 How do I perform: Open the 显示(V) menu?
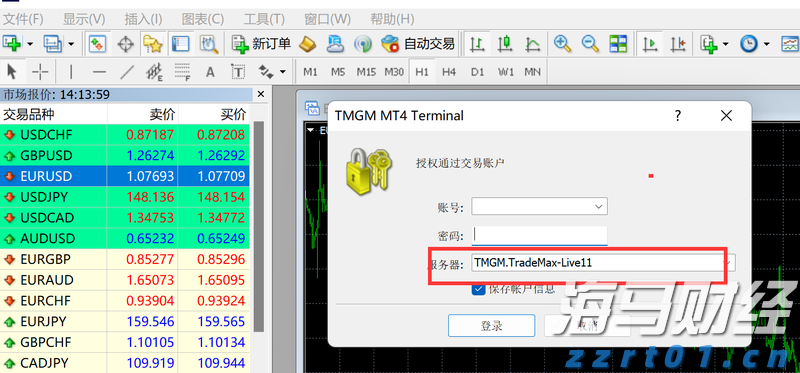coord(84,19)
